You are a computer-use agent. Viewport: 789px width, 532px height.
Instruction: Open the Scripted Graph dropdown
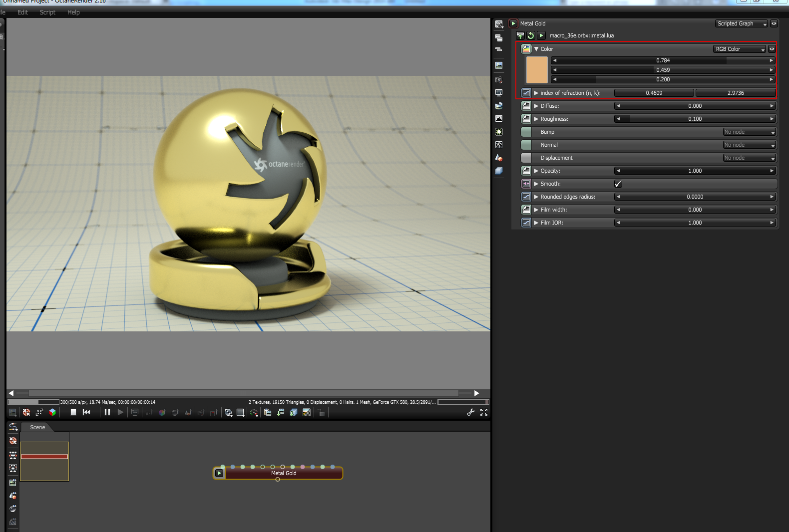coord(742,23)
